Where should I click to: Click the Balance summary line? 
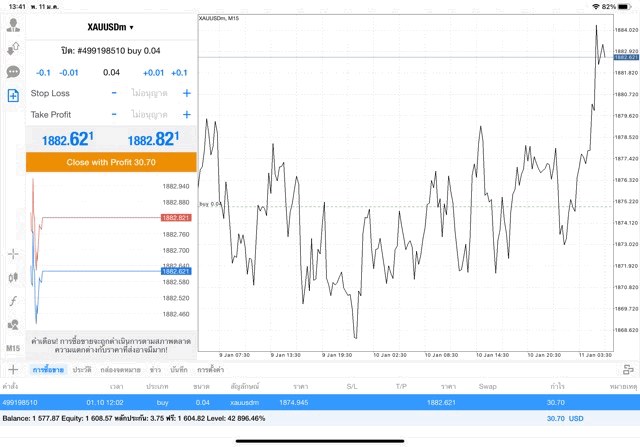point(134,418)
